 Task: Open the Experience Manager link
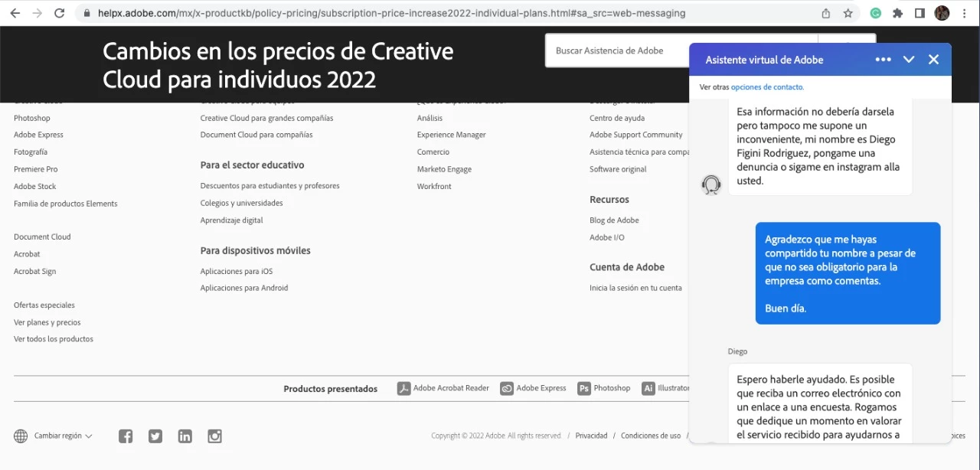coord(451,135)
